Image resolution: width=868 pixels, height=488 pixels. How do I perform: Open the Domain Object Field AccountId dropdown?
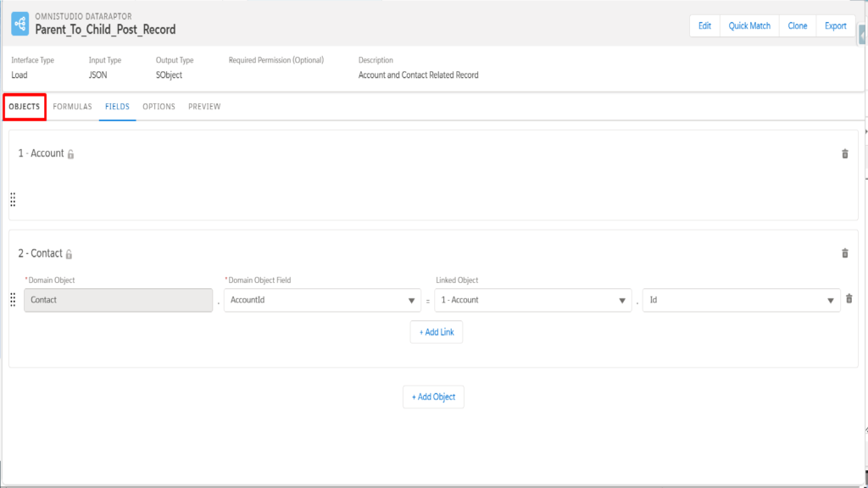click(322, 300)
